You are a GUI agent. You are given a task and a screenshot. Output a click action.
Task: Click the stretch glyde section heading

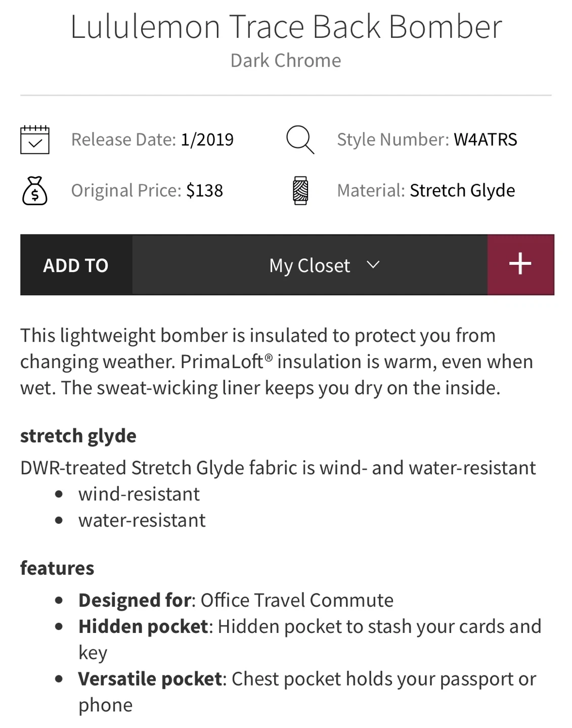(78, 436)
